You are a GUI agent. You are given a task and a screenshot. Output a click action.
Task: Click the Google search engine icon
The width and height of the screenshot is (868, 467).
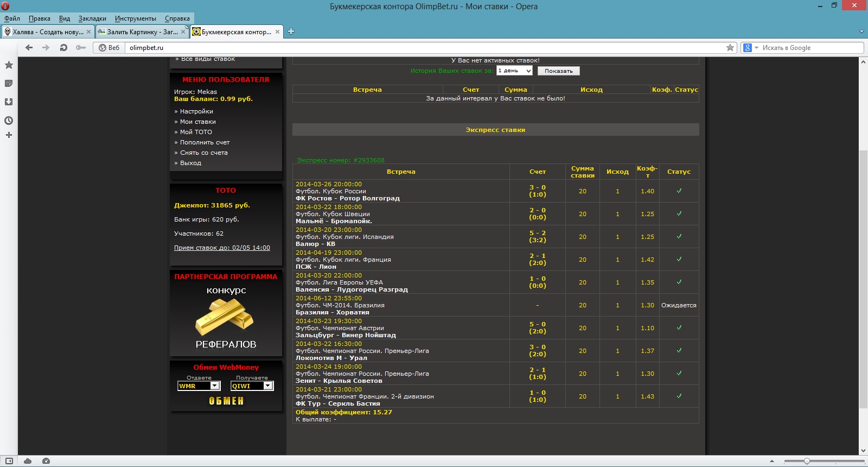[x=748, y=48]
